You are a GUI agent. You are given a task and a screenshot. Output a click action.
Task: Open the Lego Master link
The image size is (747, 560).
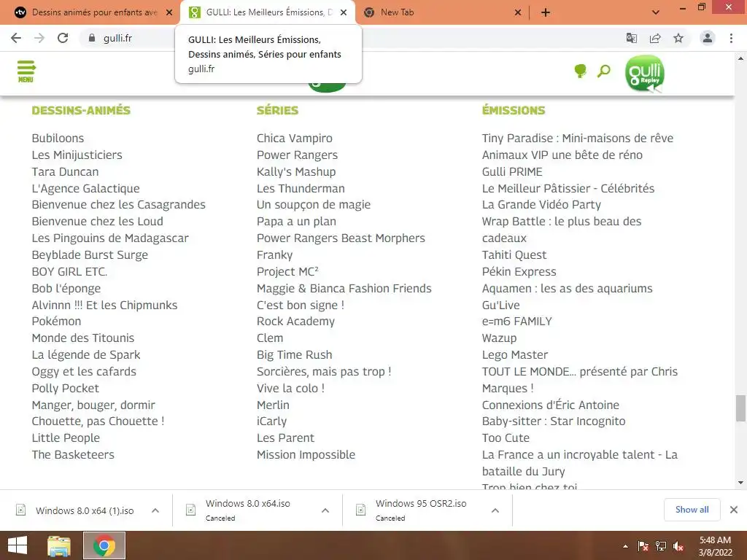pos(514,355)
